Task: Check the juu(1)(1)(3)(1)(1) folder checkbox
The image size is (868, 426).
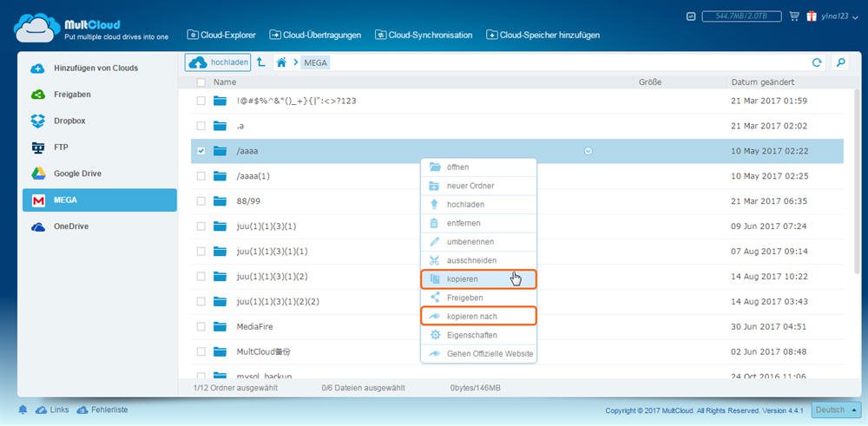Action: point(201,251)
